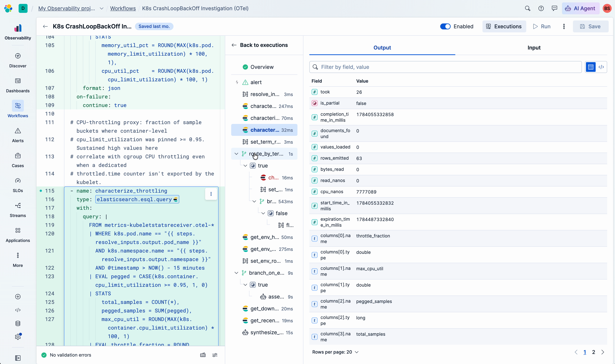Switch output to JSON code view

pos(601,67)
